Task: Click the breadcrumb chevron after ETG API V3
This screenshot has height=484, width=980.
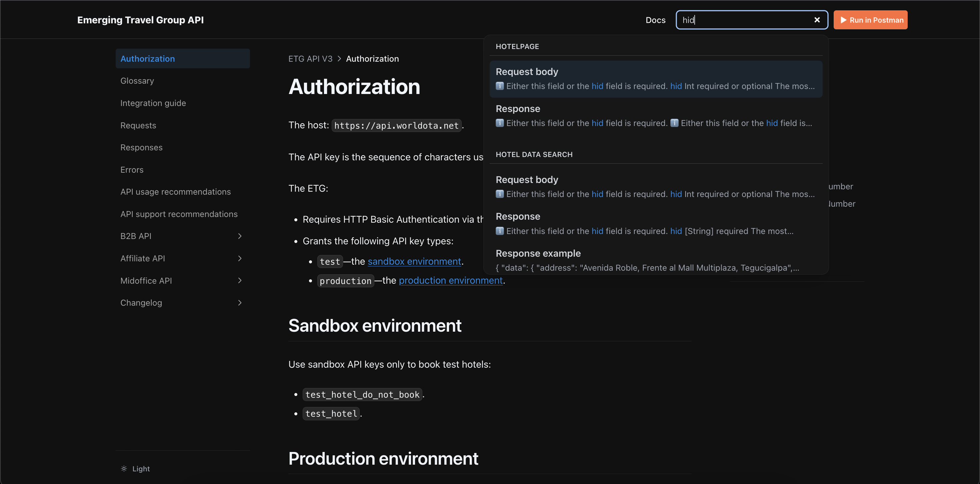Action: point(339,59)
